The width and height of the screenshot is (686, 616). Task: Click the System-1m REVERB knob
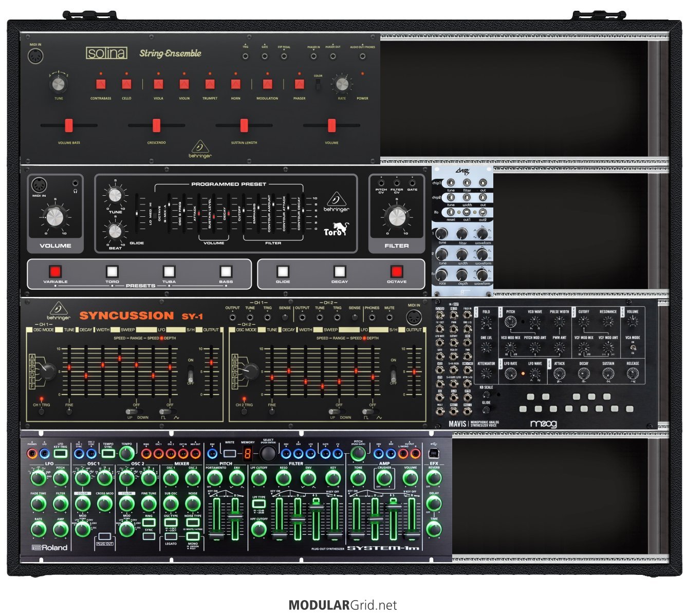(x=434, y=478)
